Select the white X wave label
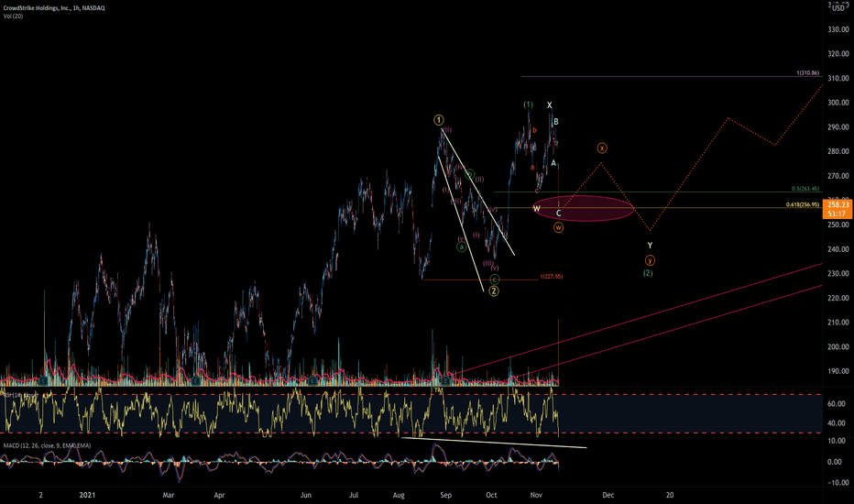This screenshot has height=504, width=854. pos(550,105)
